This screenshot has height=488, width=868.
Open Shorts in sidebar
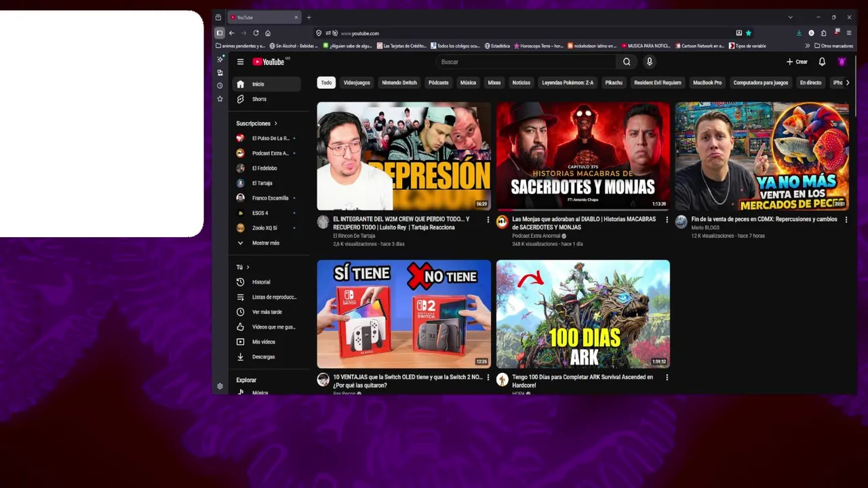267,99
